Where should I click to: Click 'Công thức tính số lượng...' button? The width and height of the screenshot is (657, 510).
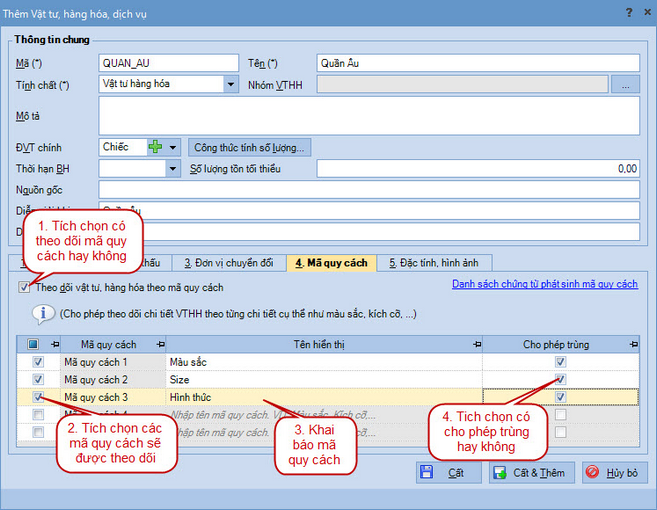249,148
